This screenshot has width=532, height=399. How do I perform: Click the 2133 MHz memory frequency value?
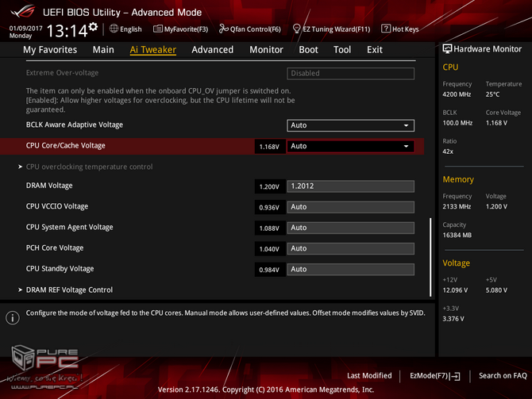457,207
